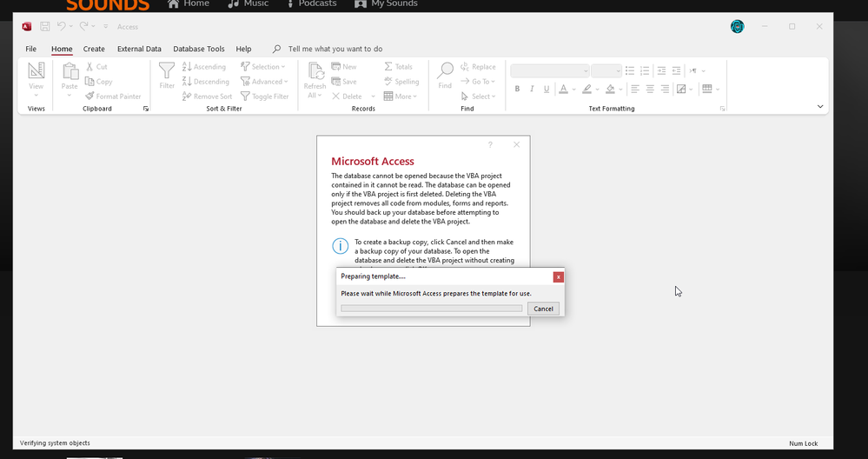The height and width of the screenshot is (459, 868).
Task: Click the Totals sigma command
Action: click(x=398, y=66)
